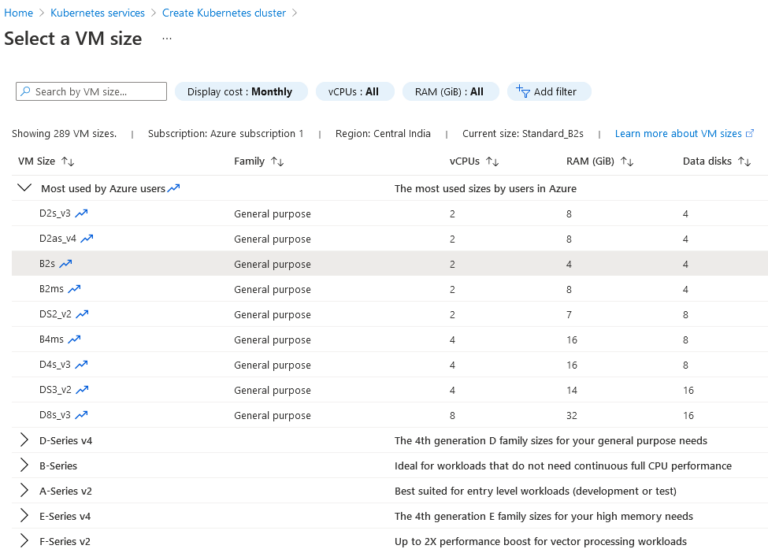Image resolution: width=768 pixels, height=549 pixels.
Task: Sort by RAM (GiB) column arrows
Action: pos(627,162)
